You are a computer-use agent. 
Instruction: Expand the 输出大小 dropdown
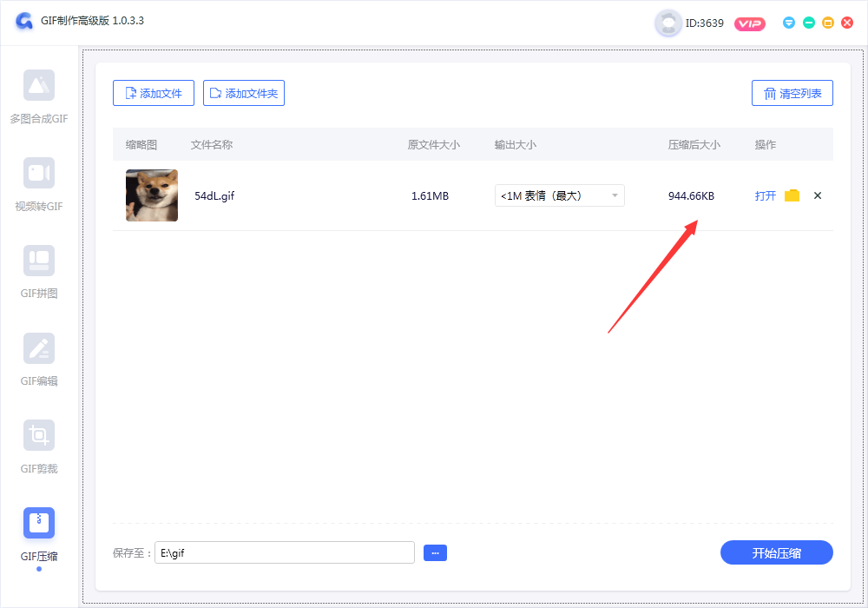pos(559,196)
